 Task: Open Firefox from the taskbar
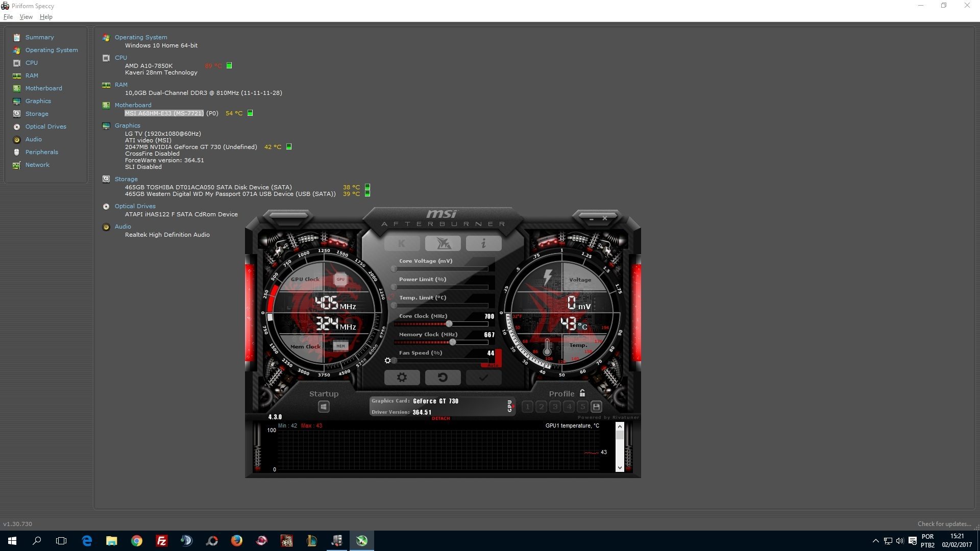pos(236,541)
